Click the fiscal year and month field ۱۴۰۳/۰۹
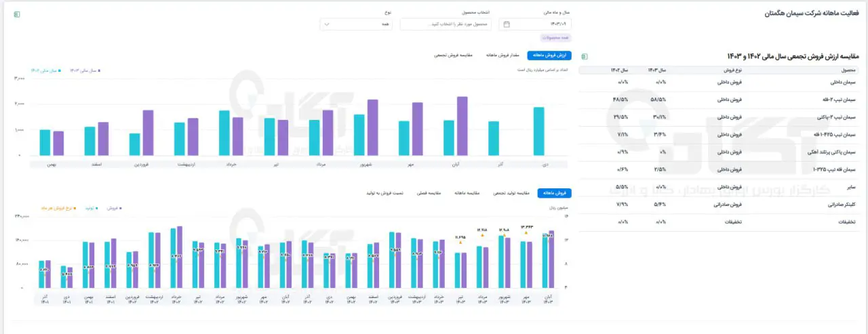 [535, 24]
